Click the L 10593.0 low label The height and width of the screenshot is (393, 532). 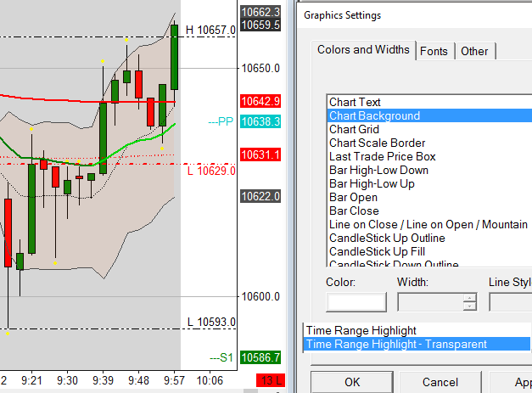click(211, 322)
